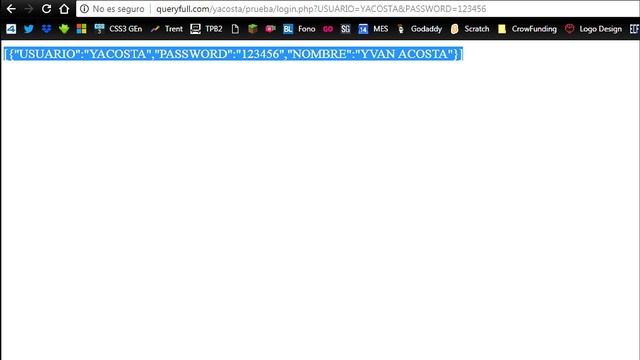Image resolution: width=640 pixels, height=360 pixels.
Task: Open the MES calendar bookmark
Action: click(373, 29)
